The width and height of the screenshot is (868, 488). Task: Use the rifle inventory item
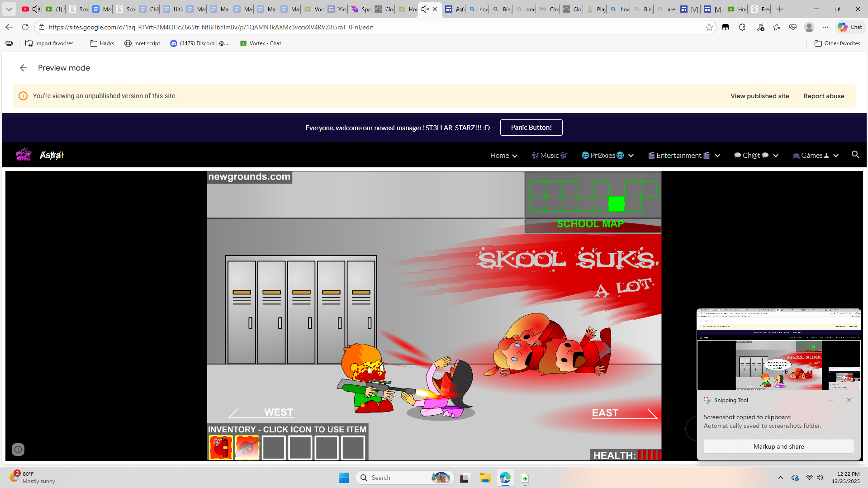(x=247, y=448)
